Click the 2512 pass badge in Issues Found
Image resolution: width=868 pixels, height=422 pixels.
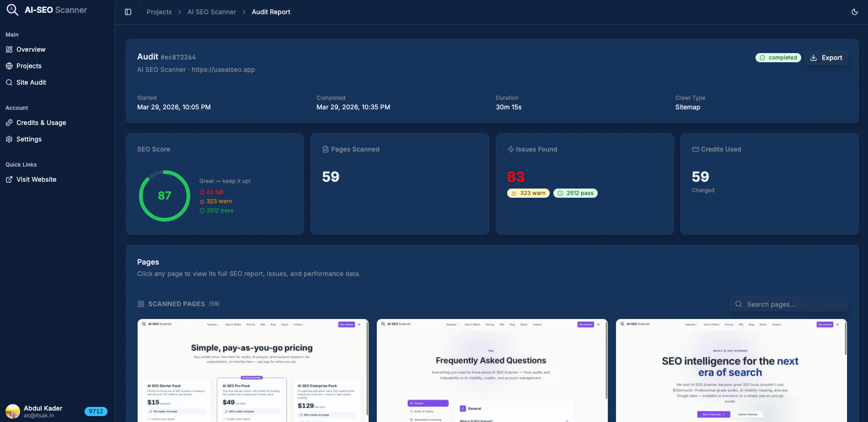575,193
